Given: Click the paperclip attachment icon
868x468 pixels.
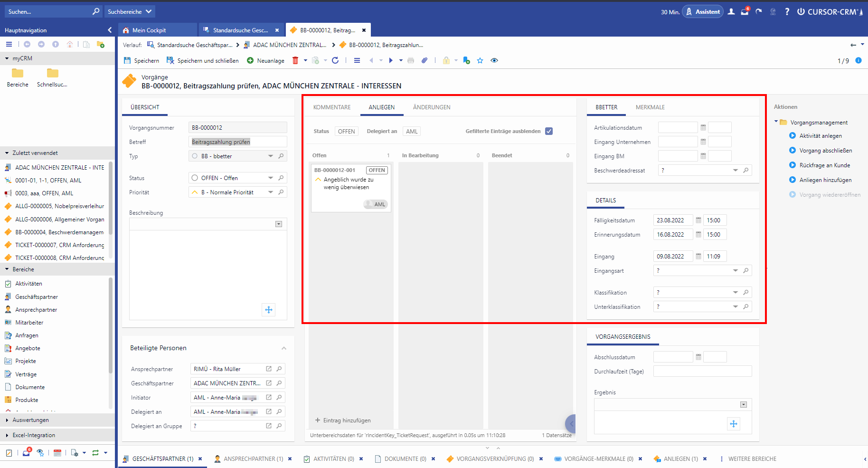Looking at the screenshot, I should 425,60.
